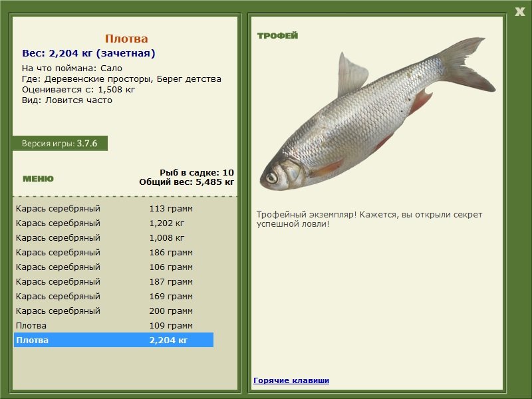Select the Карась серебряный 200 грамм row
Viewport: 532px width, 399px height.
[114, 311]
